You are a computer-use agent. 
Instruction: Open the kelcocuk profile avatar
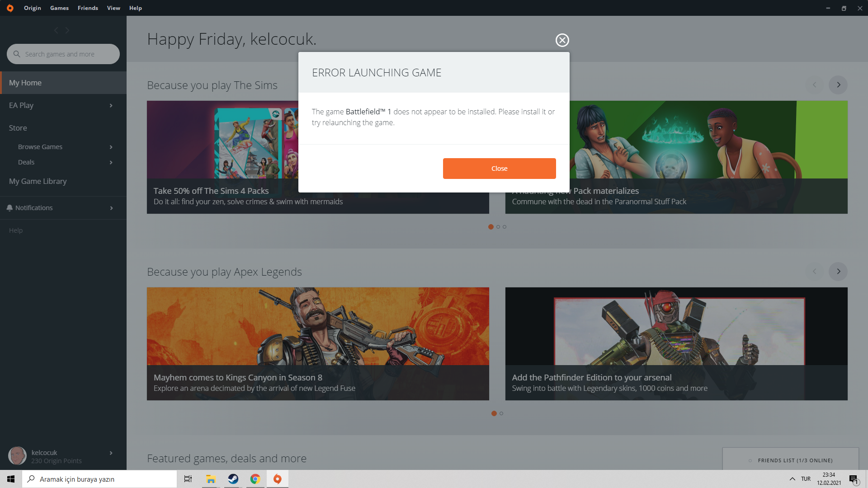[x=17, y=456]
